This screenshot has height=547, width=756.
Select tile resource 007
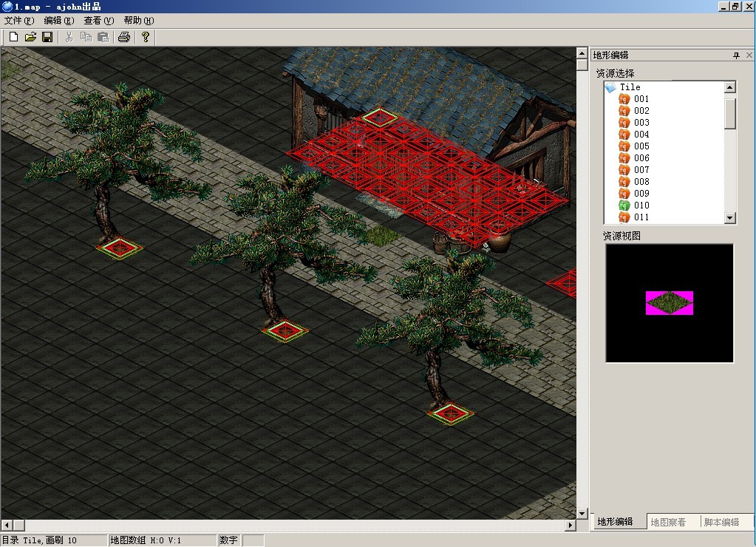641,170
